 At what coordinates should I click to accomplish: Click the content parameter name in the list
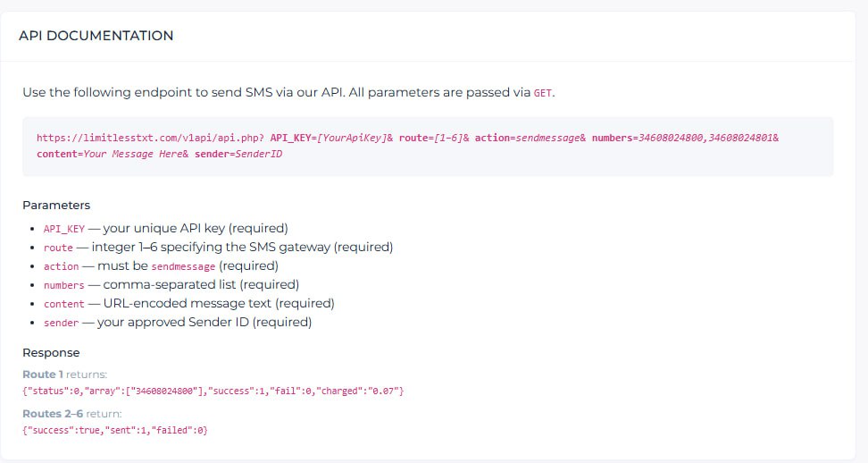[x=64, y=304]
